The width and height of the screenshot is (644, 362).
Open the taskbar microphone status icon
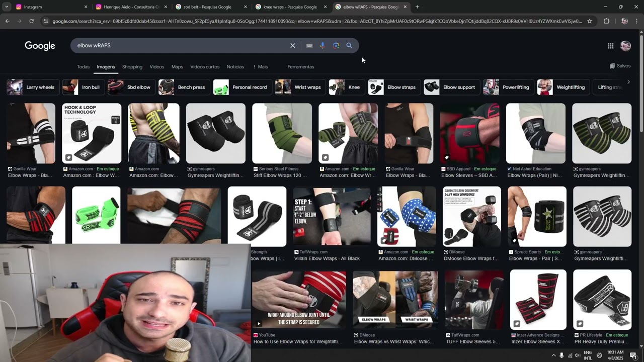pyautogui.click(x=561, y=355)
